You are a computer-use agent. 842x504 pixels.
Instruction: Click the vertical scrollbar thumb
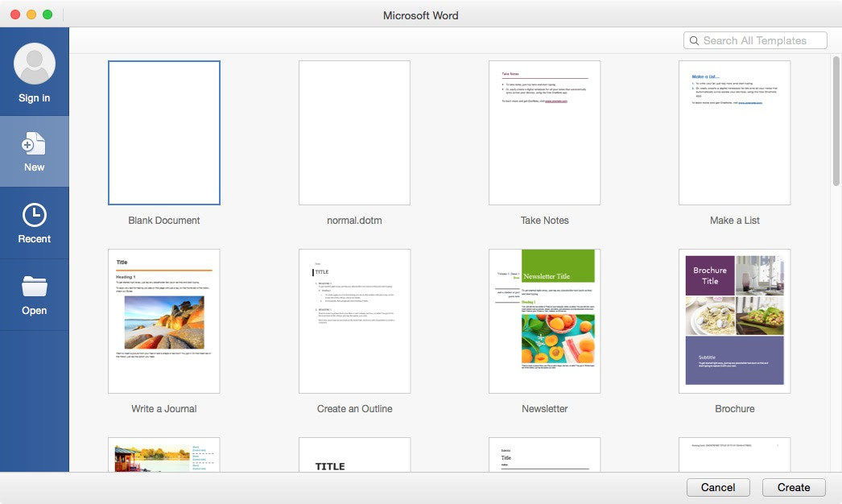tap(836, 121)
